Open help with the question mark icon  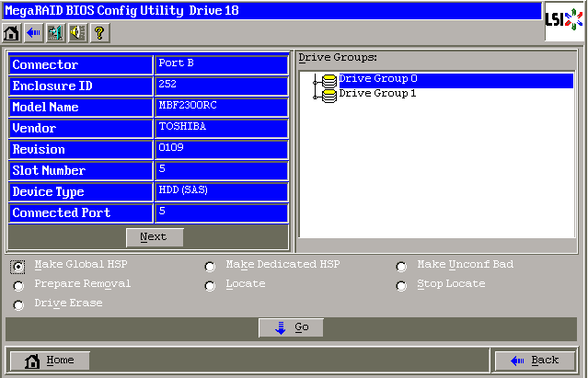point(99,33)
